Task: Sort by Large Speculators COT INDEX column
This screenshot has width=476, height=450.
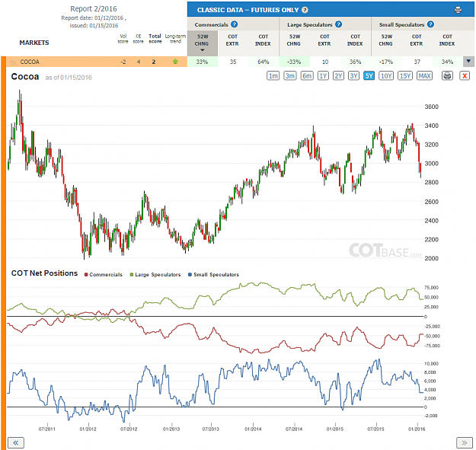Action: point(355,40)
